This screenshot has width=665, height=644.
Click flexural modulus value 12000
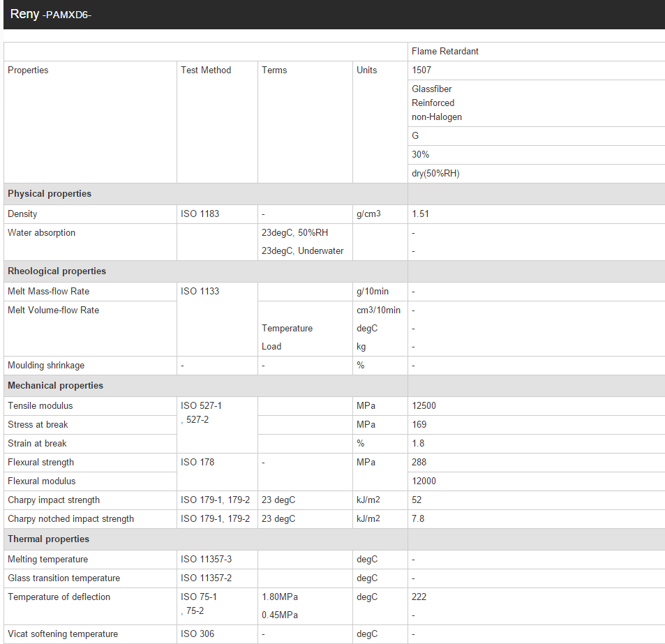click(424, 481)
